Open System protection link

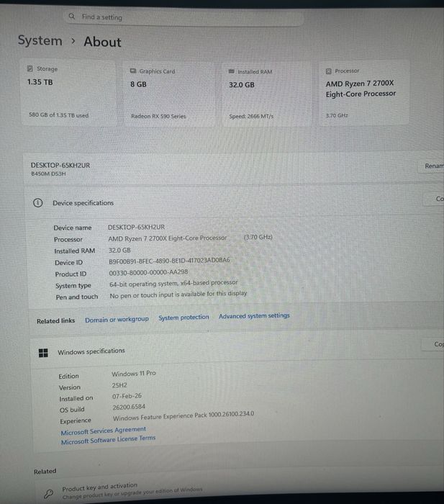click(x=184, y=318)
